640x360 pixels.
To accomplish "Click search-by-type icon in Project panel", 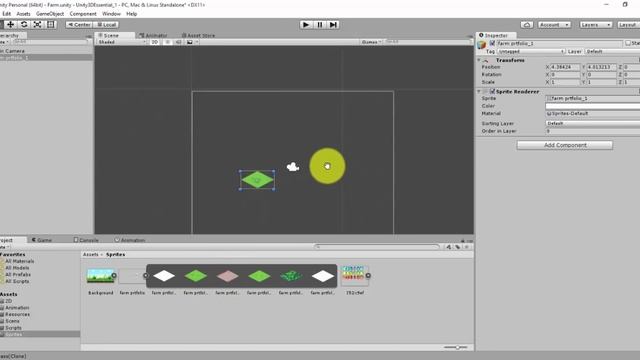I will click(x=449, y=247).
